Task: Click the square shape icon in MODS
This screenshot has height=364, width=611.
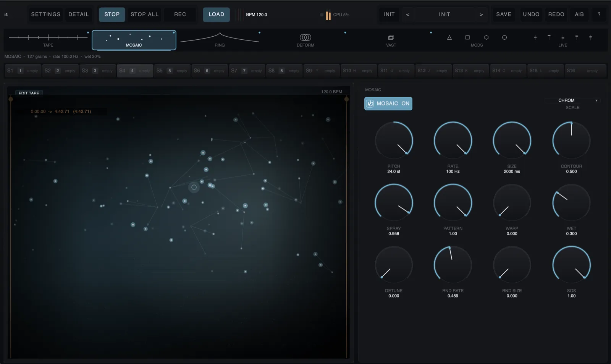Action: coord(467,37)
